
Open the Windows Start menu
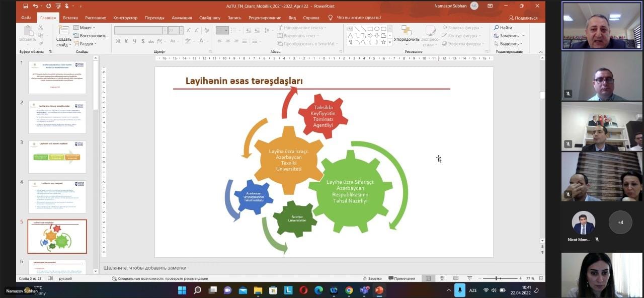click(182, 290)
